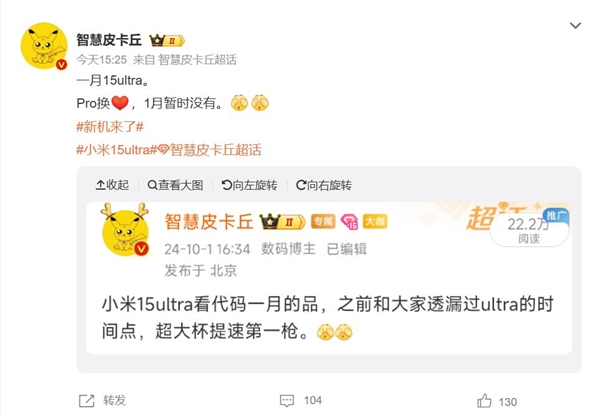Collapse the image with 收起
This screenshot has width=600, height=417.
coord(112,185)
